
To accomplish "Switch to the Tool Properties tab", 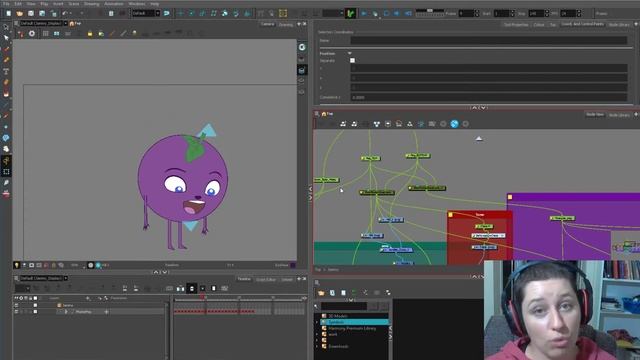I will 516,24.
